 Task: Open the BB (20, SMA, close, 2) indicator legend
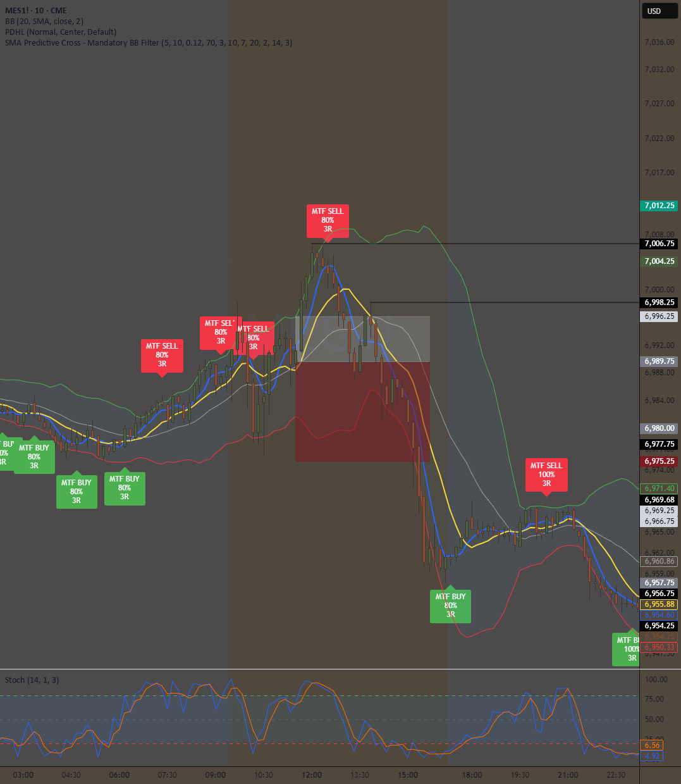tap(44, 22)
